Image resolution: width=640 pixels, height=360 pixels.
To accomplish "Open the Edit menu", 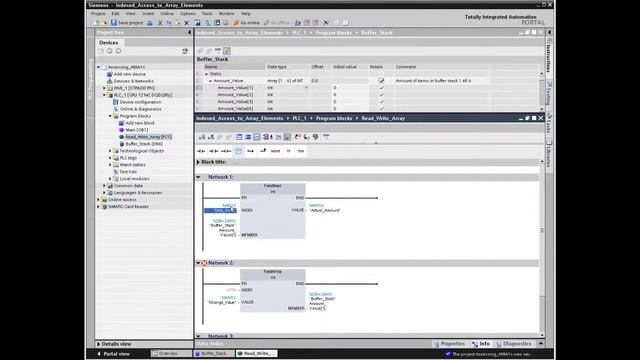I will (116, 13).
